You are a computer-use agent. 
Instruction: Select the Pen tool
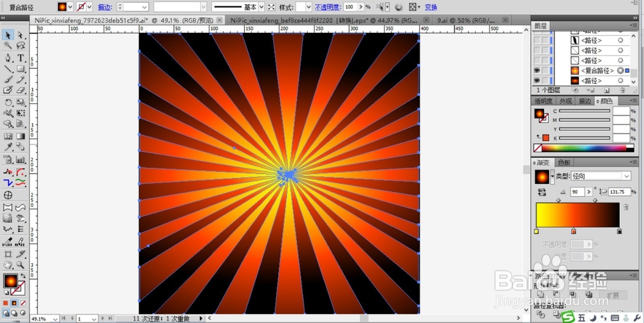click(8, 58)
